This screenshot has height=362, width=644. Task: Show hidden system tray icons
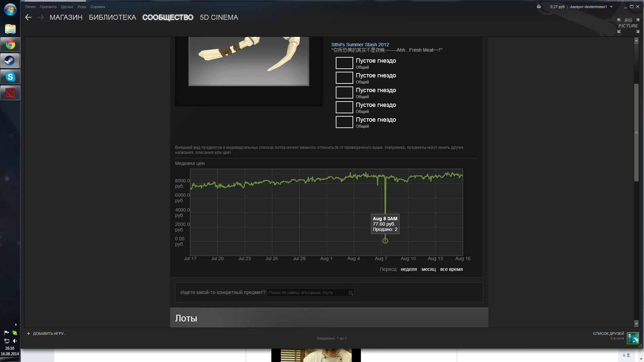[16, 324]
